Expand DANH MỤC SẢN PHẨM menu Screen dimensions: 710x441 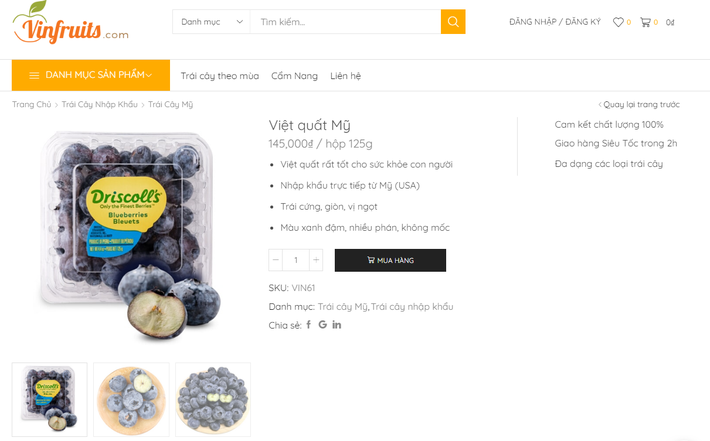(x=91, y=75)
